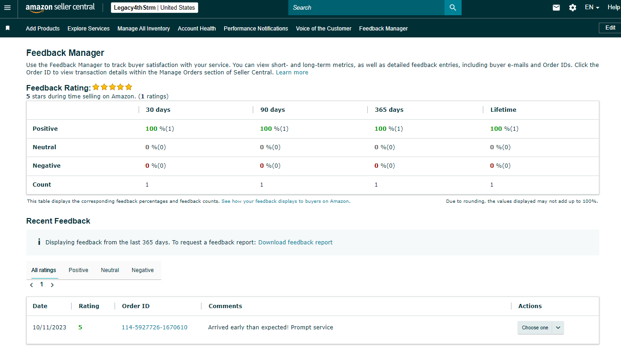
Task: Click the Amazon Seller Central logo
Action: [60, 7]
